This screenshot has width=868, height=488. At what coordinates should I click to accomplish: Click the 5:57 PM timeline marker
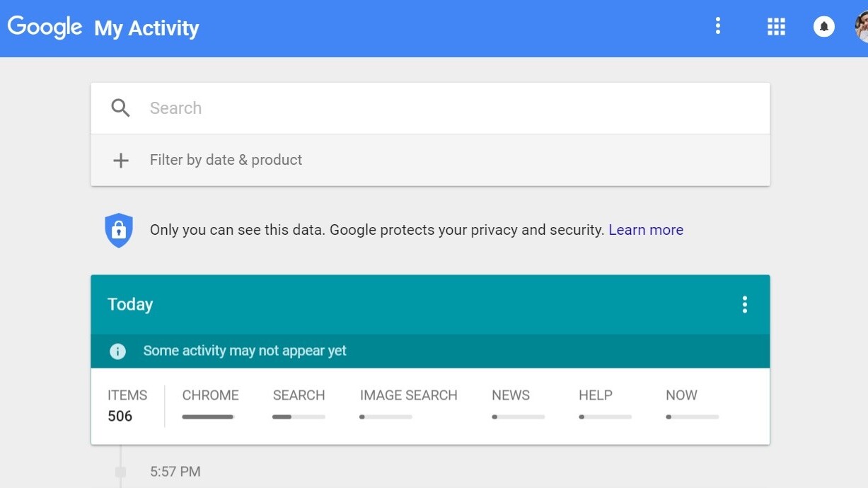tap(121, 472)
